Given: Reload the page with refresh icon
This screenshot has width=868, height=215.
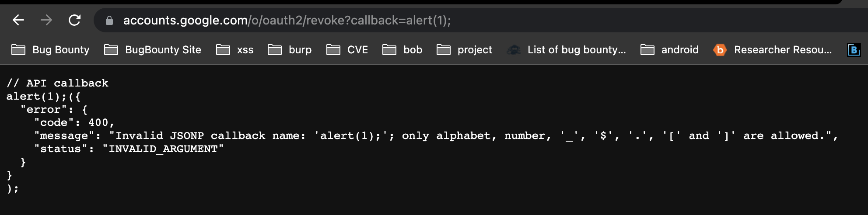Looking at the screenshot, I should (75, 20).
